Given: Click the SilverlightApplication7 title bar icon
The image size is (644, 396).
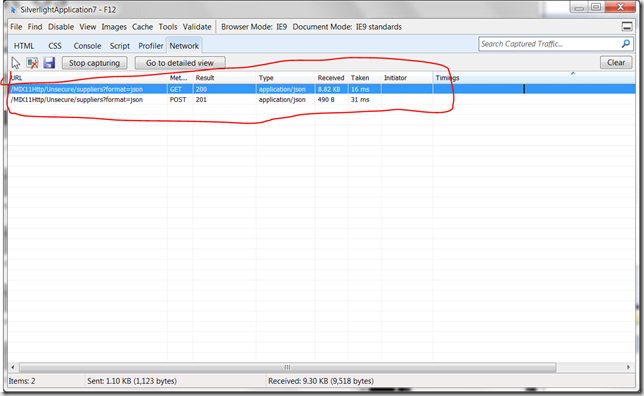Looking at the screenshot, I should pos(14,9).
